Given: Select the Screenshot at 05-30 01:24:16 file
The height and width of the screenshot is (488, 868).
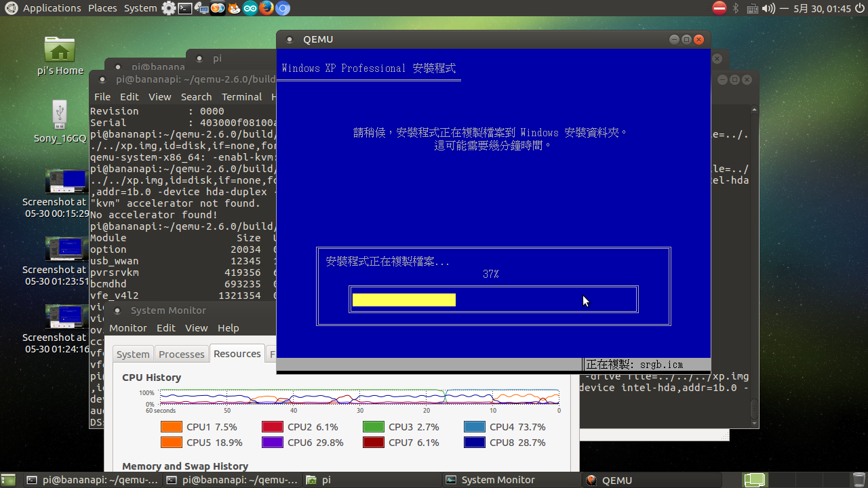Looking at the screenshot, I should pos(58,329).
